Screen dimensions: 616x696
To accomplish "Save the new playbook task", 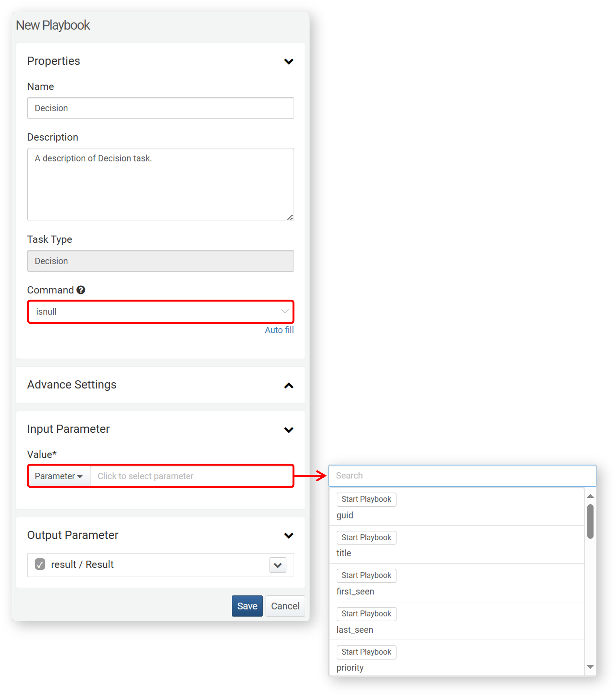I will coord(247,606).
